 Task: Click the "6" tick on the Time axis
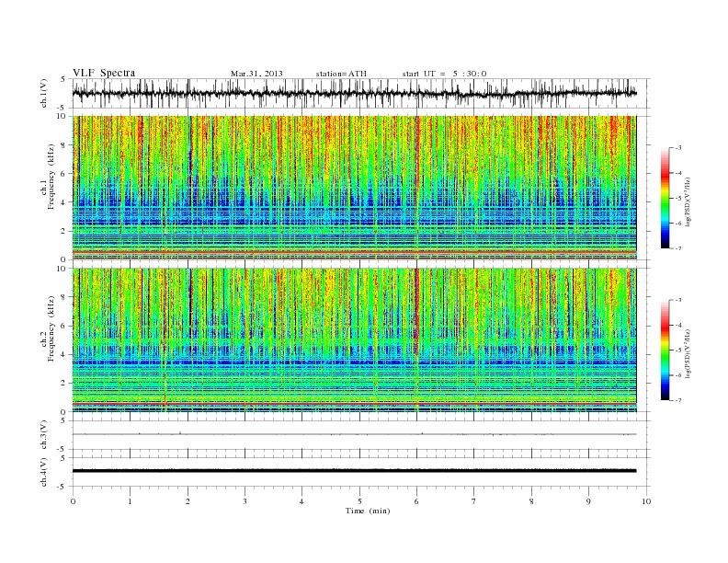[416, 501]
